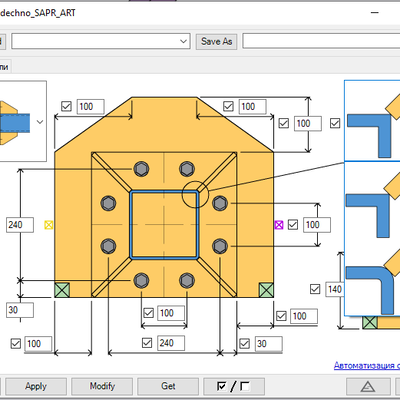400x400 pixels.
Task: Toggle checkbox beside bottom-center bolt spacing 100
Action: [148, 313]
